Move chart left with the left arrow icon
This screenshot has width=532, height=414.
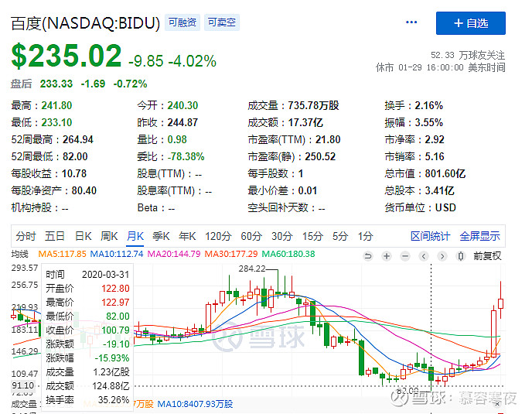[424, 256]
